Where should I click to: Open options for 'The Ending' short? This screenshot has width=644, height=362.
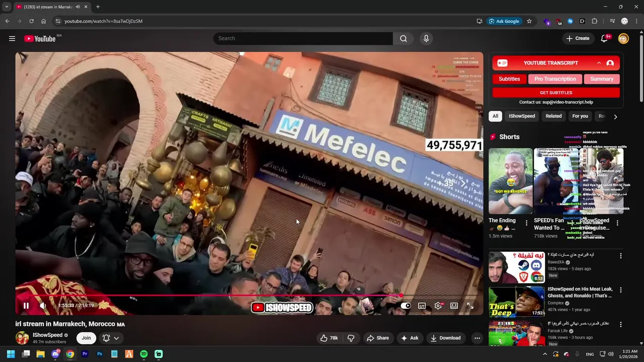[x=527, y=223]
